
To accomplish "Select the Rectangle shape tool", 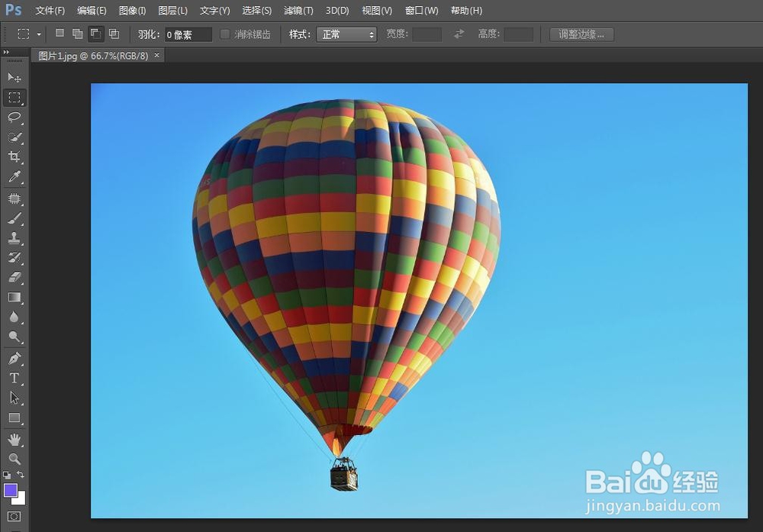I will tap(14, 418).
